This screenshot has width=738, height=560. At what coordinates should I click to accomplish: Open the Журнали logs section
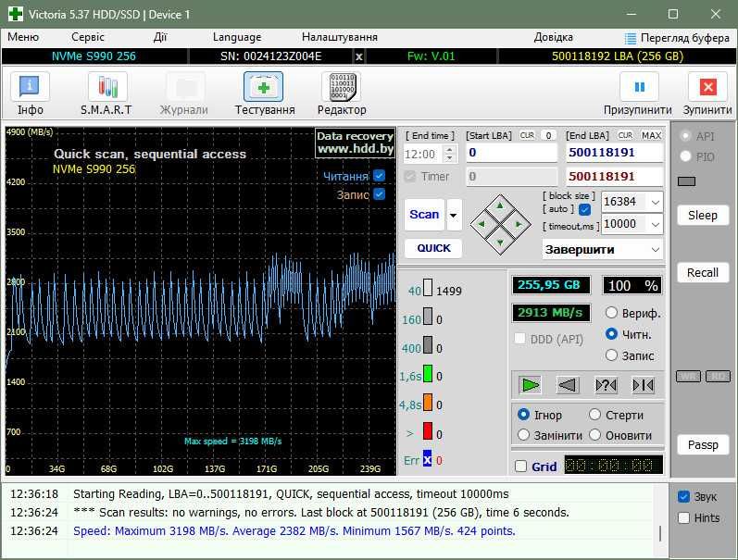184,93
